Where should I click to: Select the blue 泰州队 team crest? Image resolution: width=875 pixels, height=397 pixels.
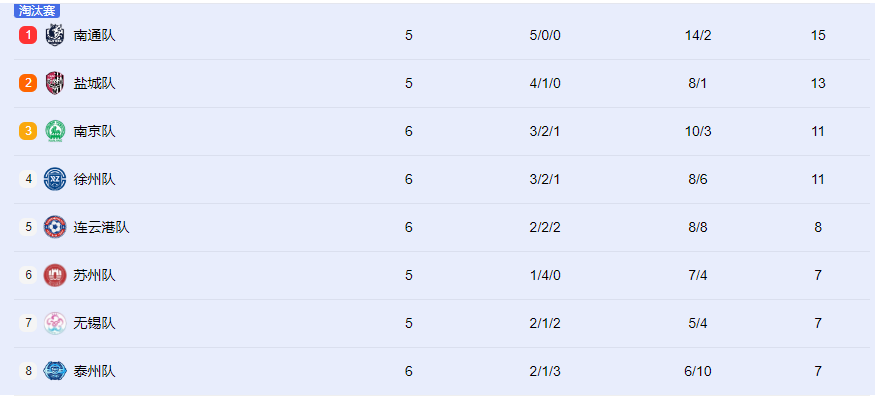[x=55, y=371]
